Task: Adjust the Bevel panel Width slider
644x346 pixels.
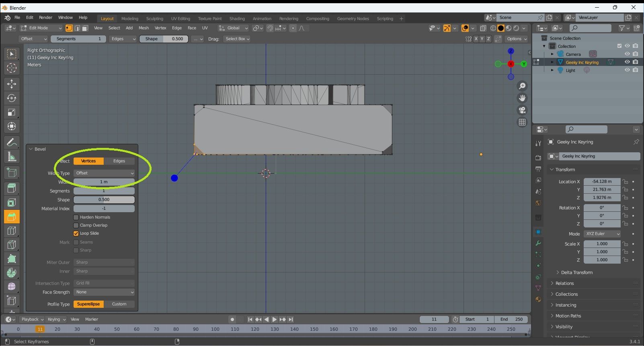Action: (104, 182)
